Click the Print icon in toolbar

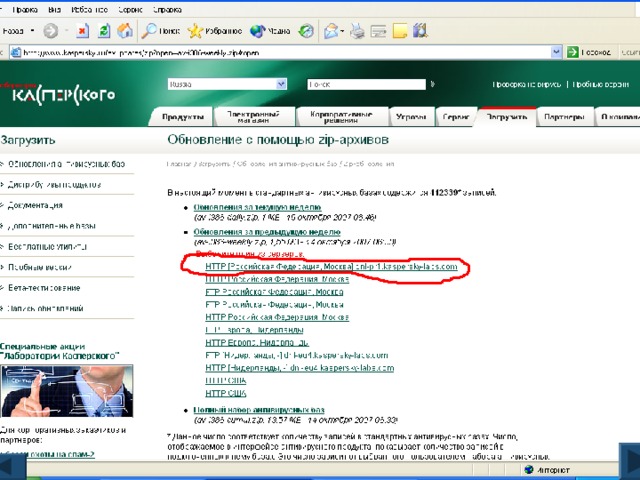coord(358,31)
